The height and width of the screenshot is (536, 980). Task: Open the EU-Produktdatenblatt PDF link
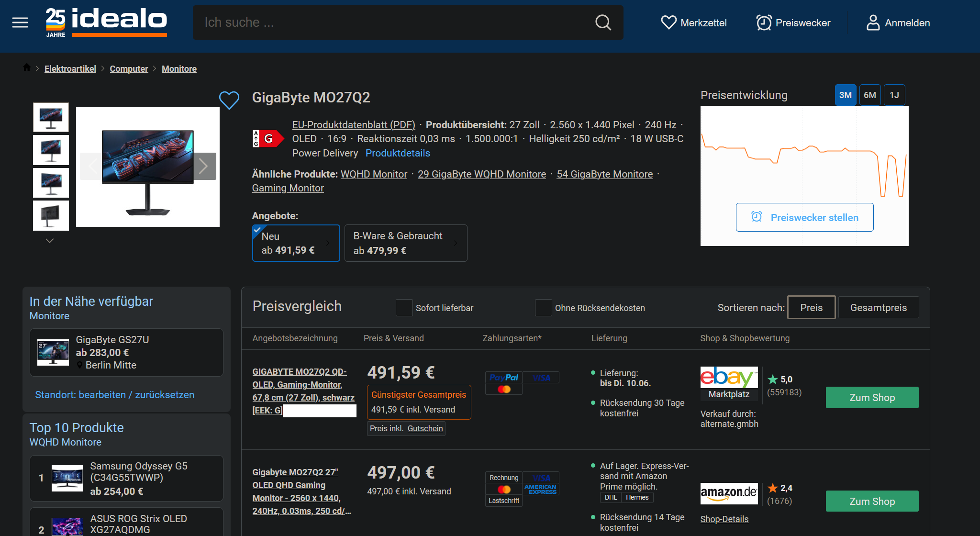pyautogui.click(x=353, y=124)
